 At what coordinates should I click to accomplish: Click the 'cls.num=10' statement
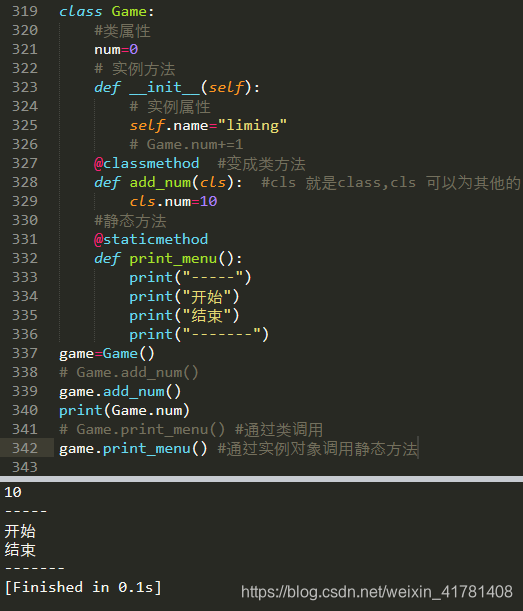click(x=173, y=201)
